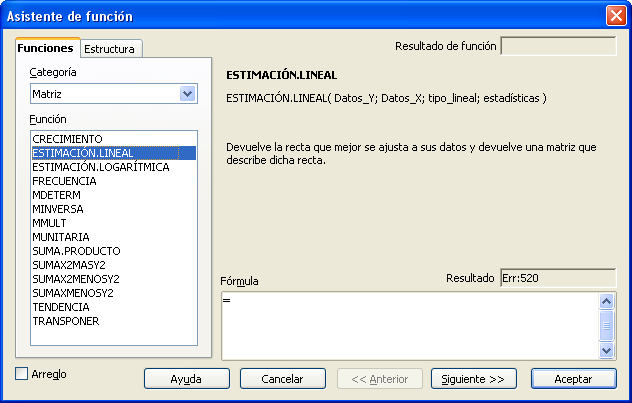
Task: Choose ESTIMACIÓN.LOGARÍTMICA from the list
Action: point(100,167)
